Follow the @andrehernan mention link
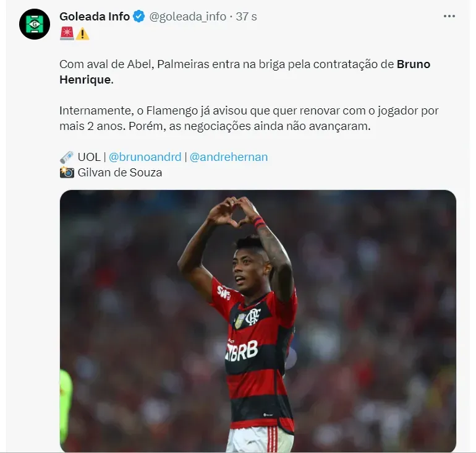This screenshot has width=476, height=453. [x=229, y=157]
